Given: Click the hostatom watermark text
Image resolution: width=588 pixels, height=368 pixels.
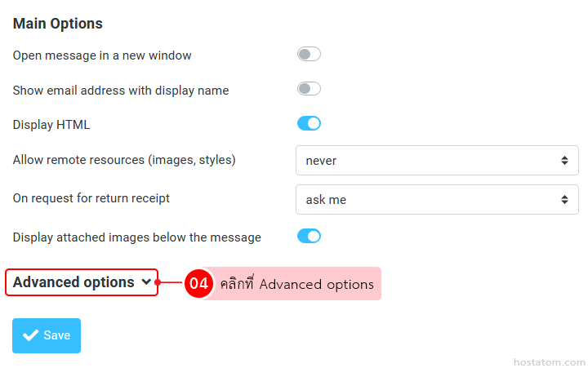Looking at the screenshot, I should tap(549, 361).
